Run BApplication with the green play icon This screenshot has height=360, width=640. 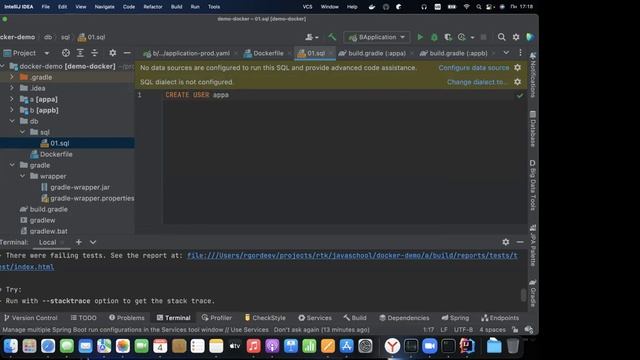pos(420,37)
